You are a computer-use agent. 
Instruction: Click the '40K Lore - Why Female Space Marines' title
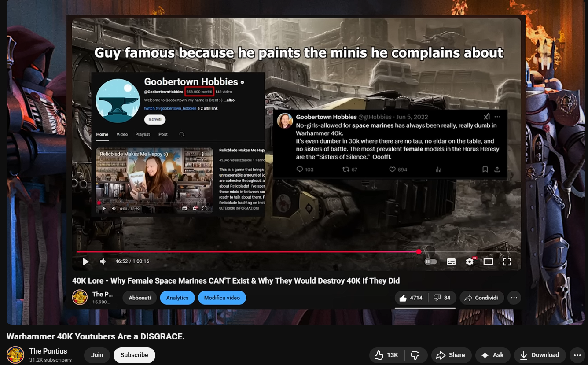pos(236,281)
